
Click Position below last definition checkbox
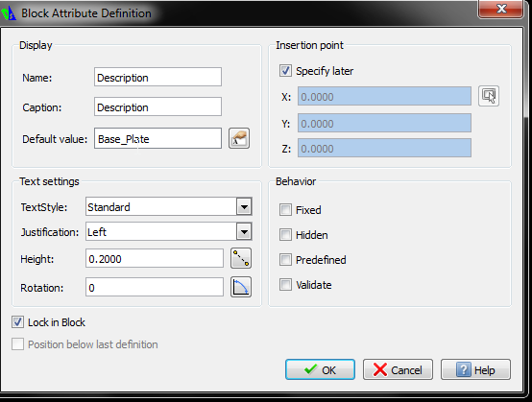point(17,344)
